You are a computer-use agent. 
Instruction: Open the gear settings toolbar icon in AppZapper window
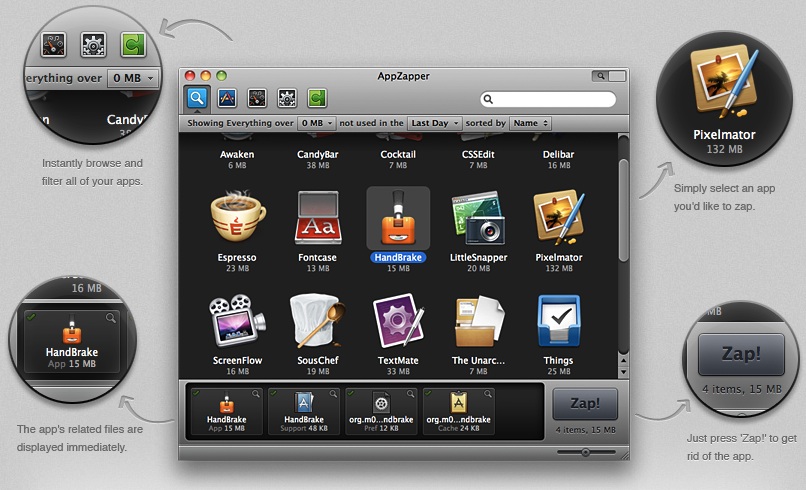pos(287,98)
